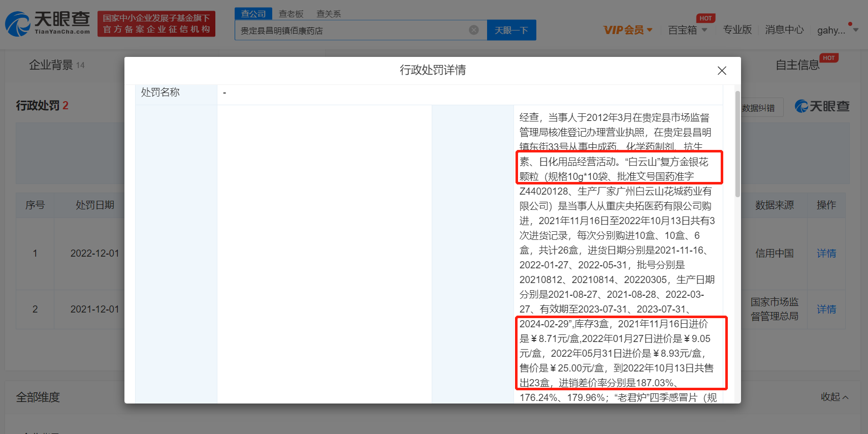The width and height of the screenshot is (868, 434).
Task: Click the company search input field
Action: point(350,30)
